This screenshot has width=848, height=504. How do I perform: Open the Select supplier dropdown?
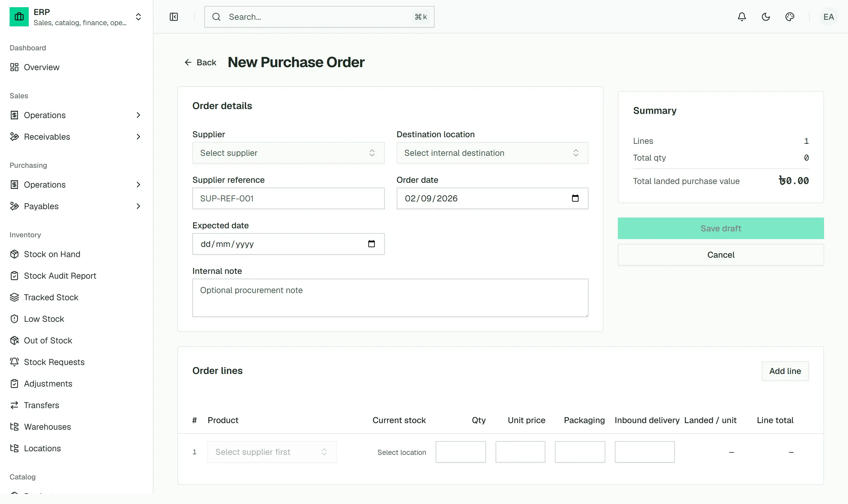[288, 153]
